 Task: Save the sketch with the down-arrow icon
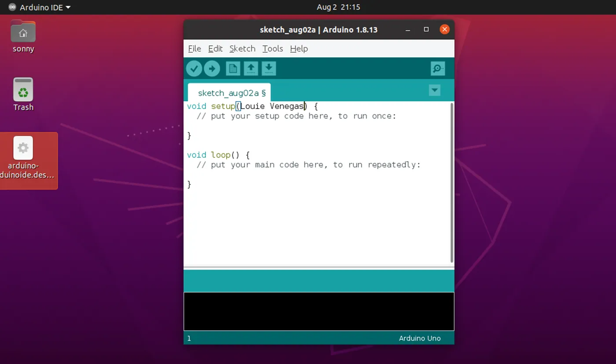coord(269,69)
